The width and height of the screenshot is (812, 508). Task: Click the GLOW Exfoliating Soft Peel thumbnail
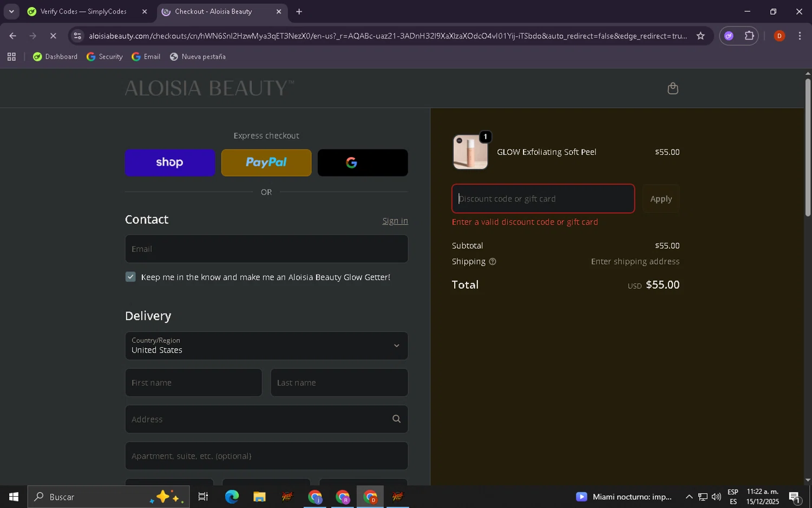point(470,152)
